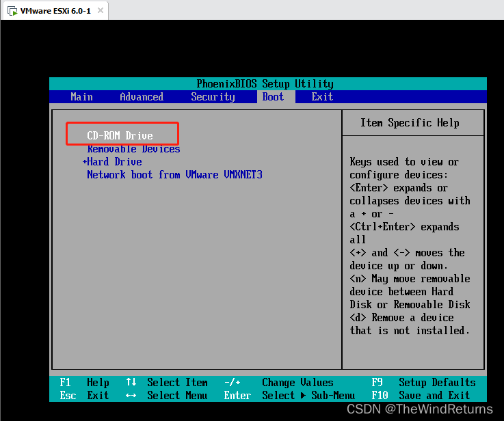The height and width of the screenshot is (421, 504).
Task: Select Network boot from VMware VMXNET3
Action: click(174, 175)
